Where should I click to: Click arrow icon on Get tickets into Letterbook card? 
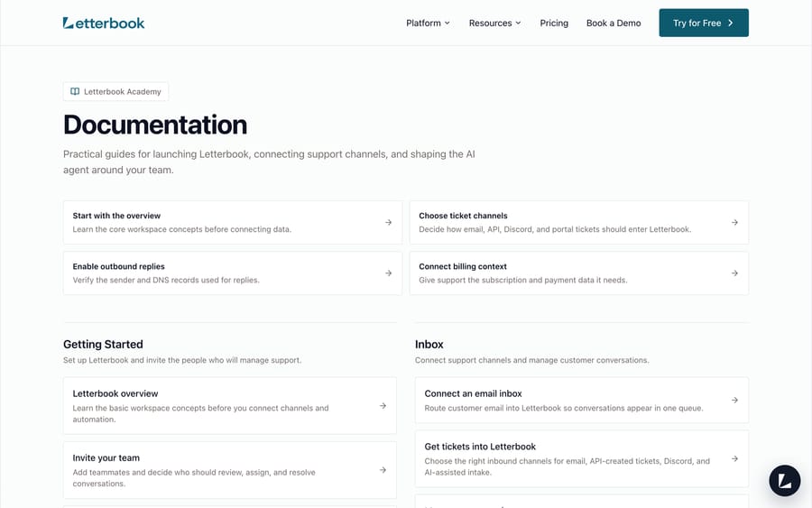coord(734,458)
